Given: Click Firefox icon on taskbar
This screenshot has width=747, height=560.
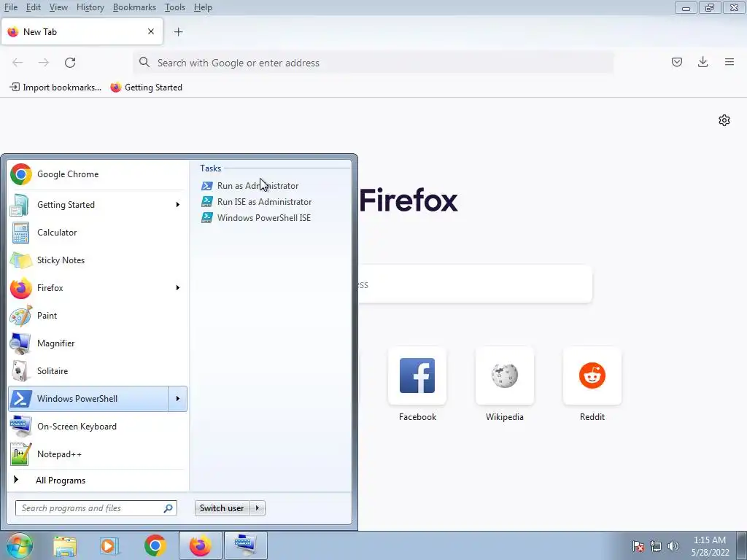Looking at the screenshot, I should point(200,545).
